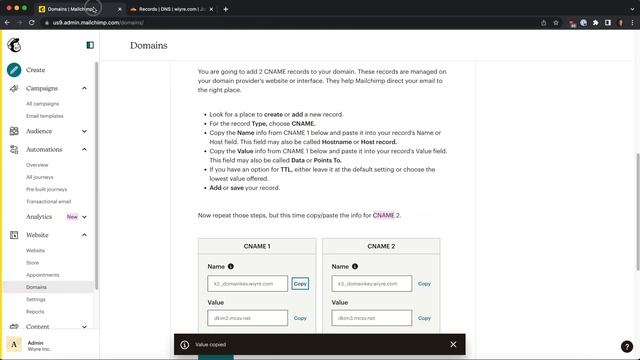Open All campaigns in sidebar
Viewport: 640px width, 360px height.
click(x=42, y=104)
